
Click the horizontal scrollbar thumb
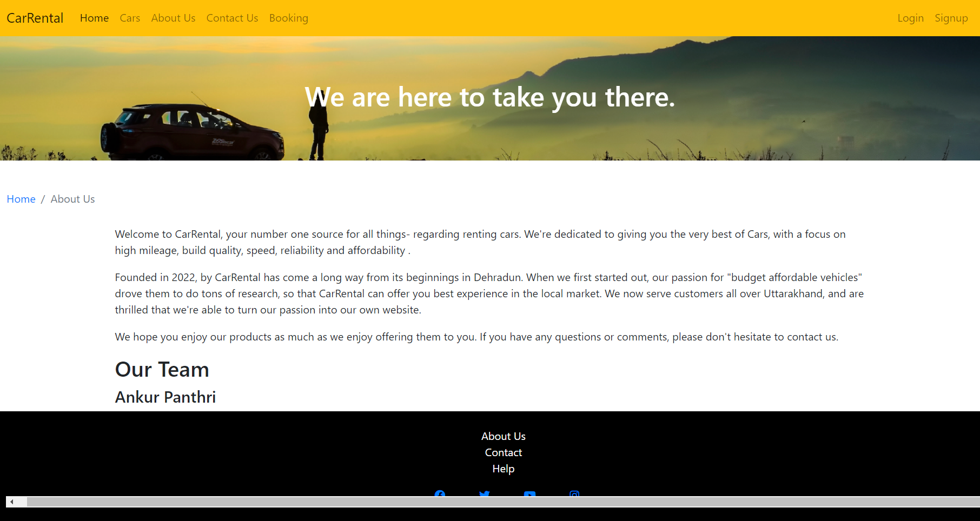tap(504, 502)
